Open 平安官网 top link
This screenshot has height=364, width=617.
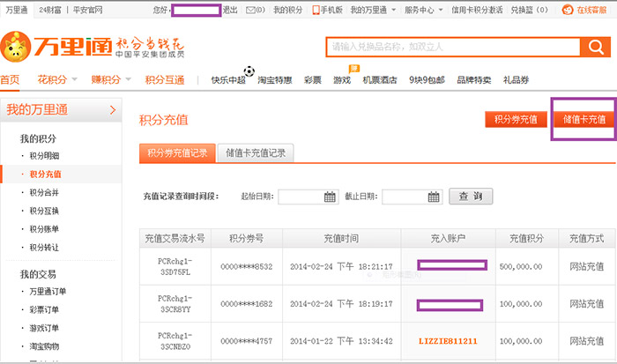click(88, 11)
